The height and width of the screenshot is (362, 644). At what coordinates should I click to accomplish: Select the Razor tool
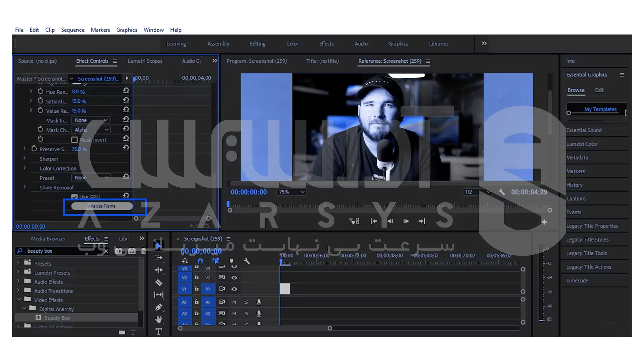tap(159, 283)
